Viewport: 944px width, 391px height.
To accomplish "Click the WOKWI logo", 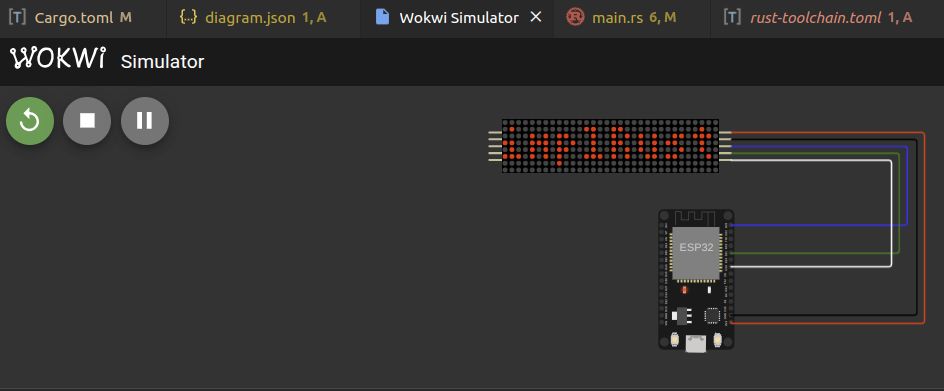I will pos(58,59).
